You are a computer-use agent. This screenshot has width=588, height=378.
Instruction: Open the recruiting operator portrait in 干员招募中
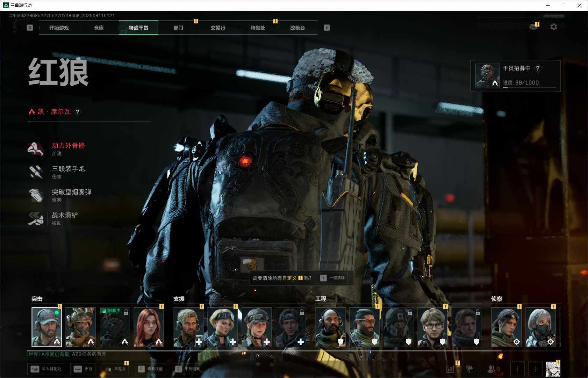click(x=488, y=76)
